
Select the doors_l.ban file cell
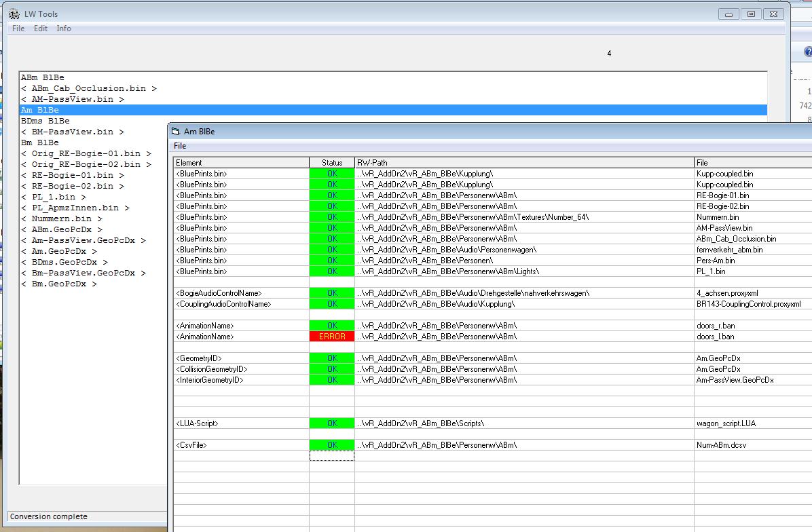point(716,337)
